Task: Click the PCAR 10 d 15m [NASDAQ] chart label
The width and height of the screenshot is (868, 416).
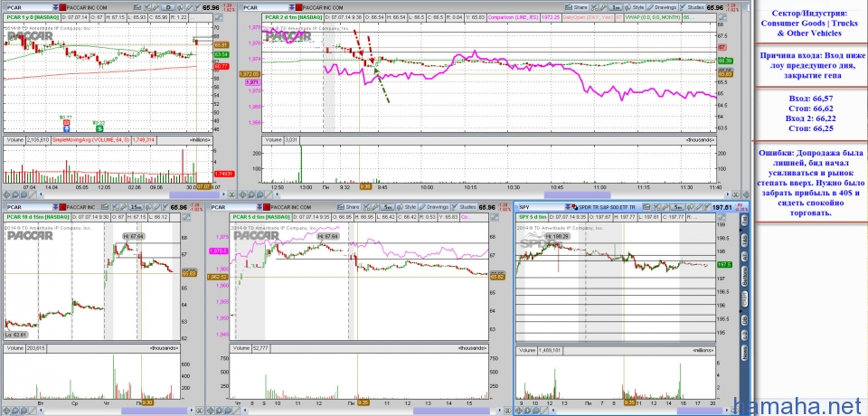Action: pyautogui.click(x=38, y=216)
